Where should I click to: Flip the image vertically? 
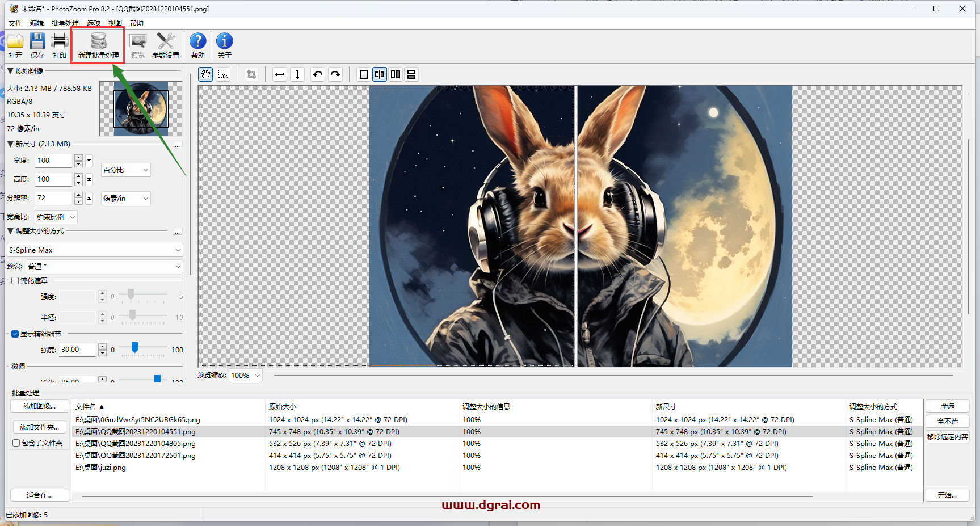tap(297, 74)
